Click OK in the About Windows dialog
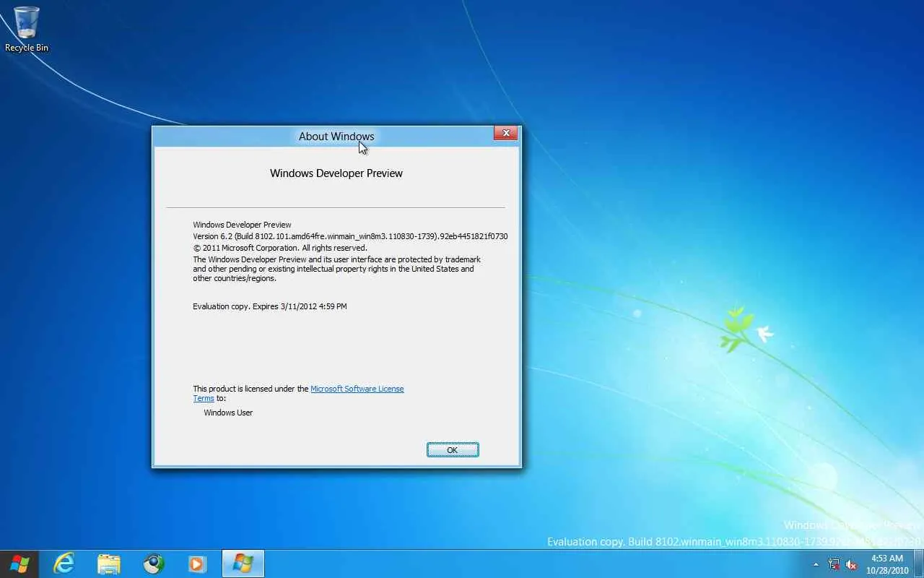This screenshot has width=924, height=578. click(x=453, y=450)
